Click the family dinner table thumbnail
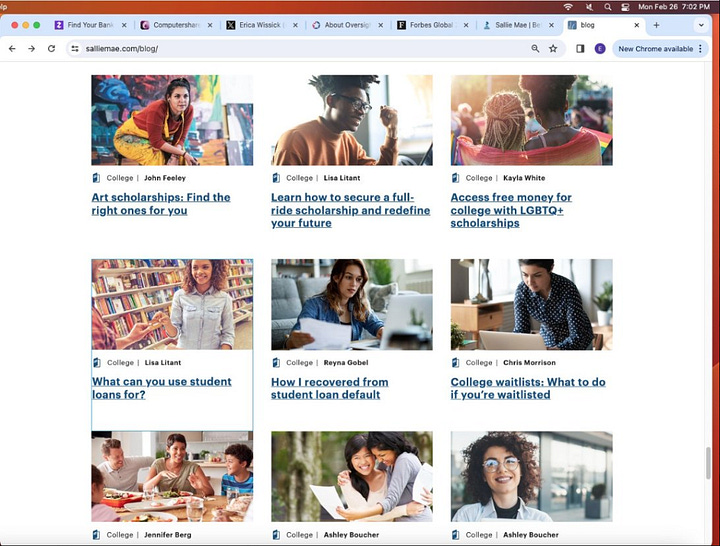The image size is (720, 546). (x=172, y=477)
